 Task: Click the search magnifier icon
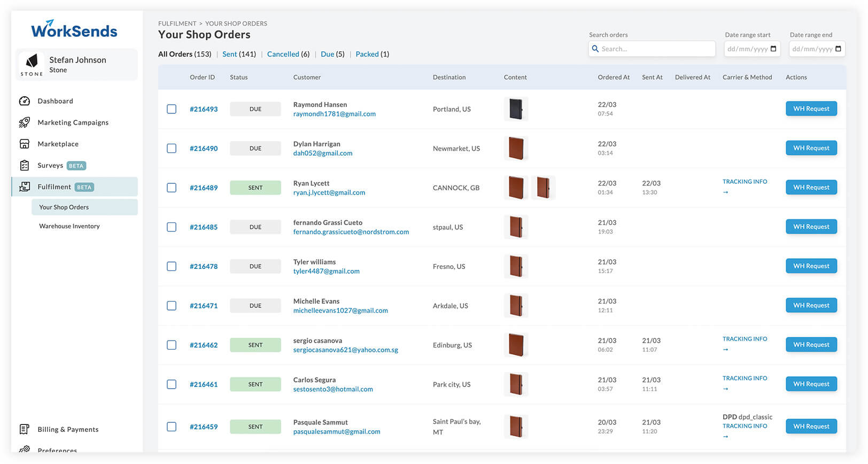(595, 49)
